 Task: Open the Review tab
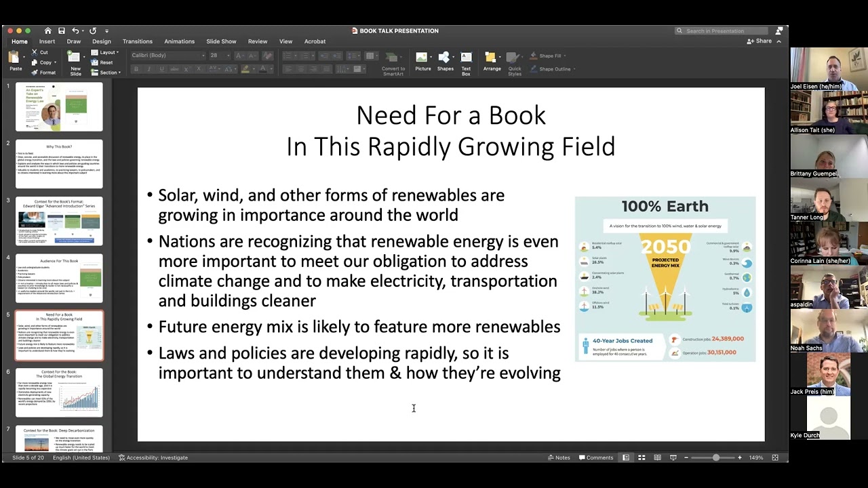pyautogui.click(x=258, y=41)
